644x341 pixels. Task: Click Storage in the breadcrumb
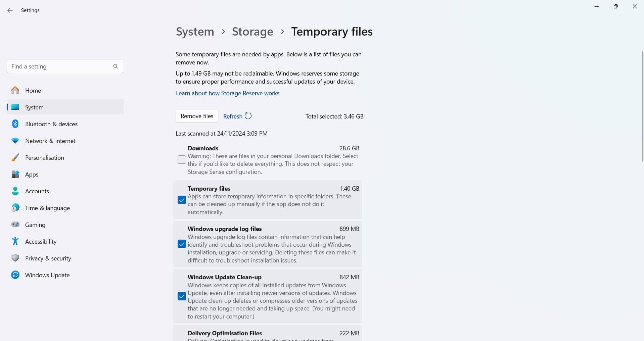(x=252, y=32)
